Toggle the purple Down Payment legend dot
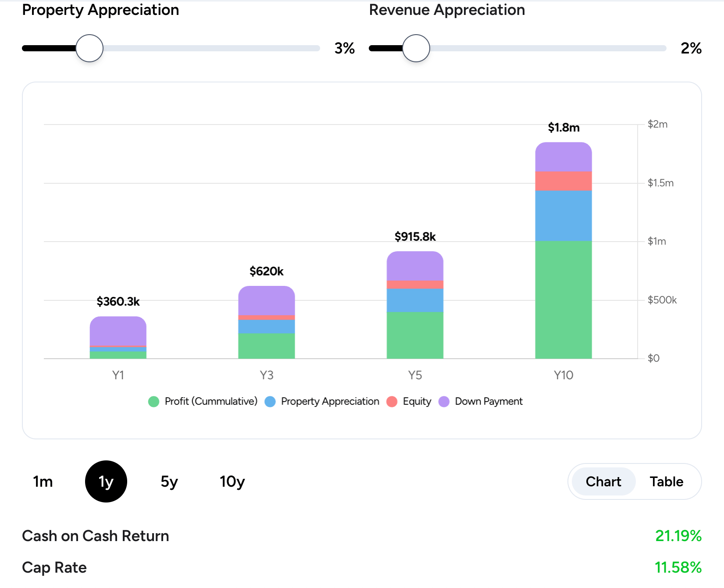The image size is (724, 588). [444, 402]
